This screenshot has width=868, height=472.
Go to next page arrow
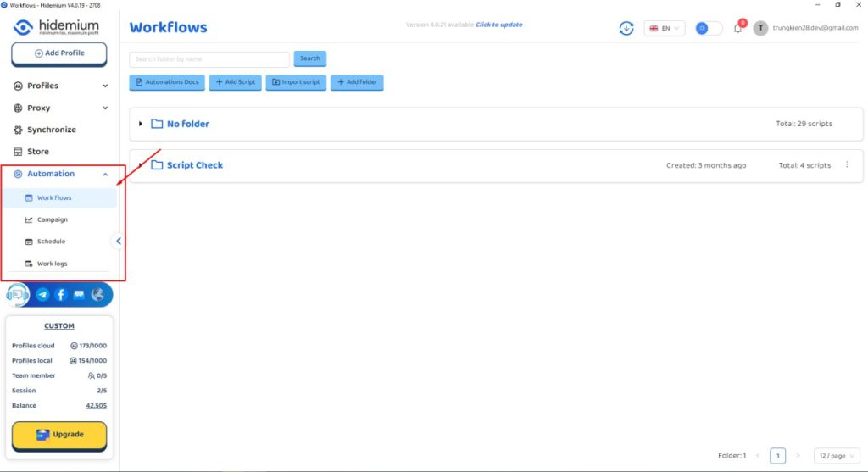point(798,455)
